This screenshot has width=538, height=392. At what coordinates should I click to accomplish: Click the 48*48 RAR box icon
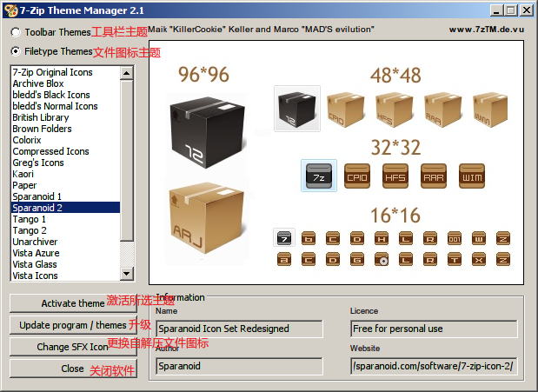[x=442, y=110]
